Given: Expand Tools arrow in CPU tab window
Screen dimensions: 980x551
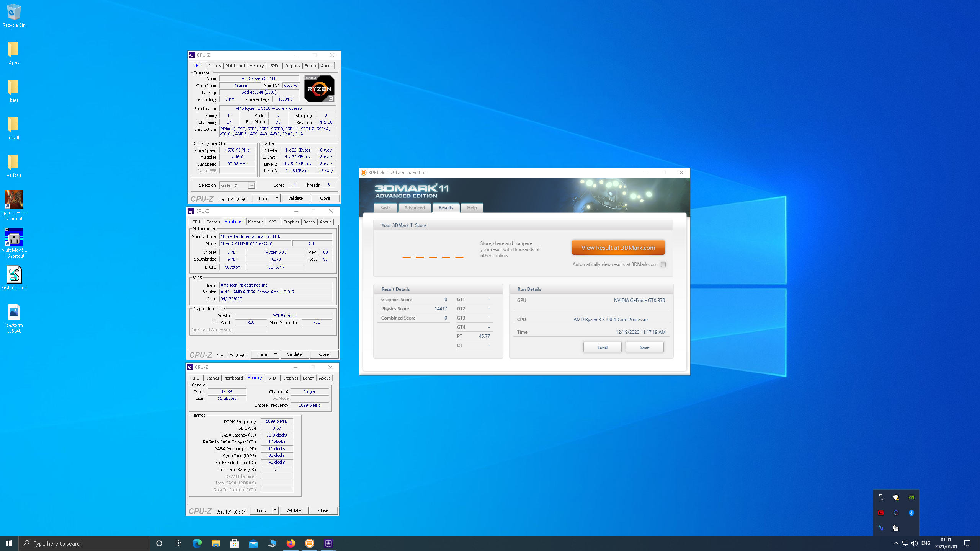Looking at the screenshot, I should 277,198.
